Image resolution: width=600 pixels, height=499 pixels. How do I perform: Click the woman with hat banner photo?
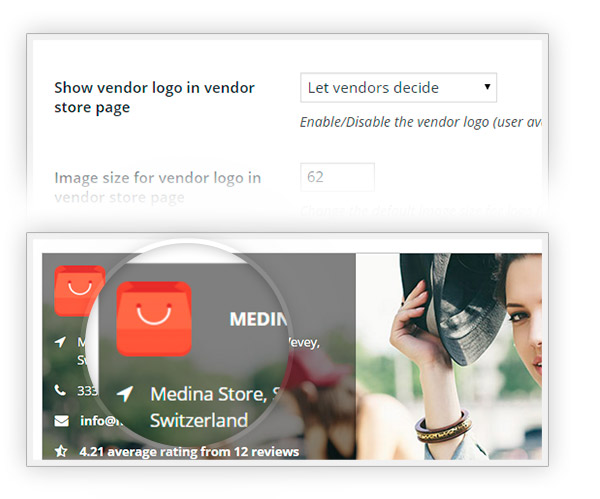click(448, 356)
